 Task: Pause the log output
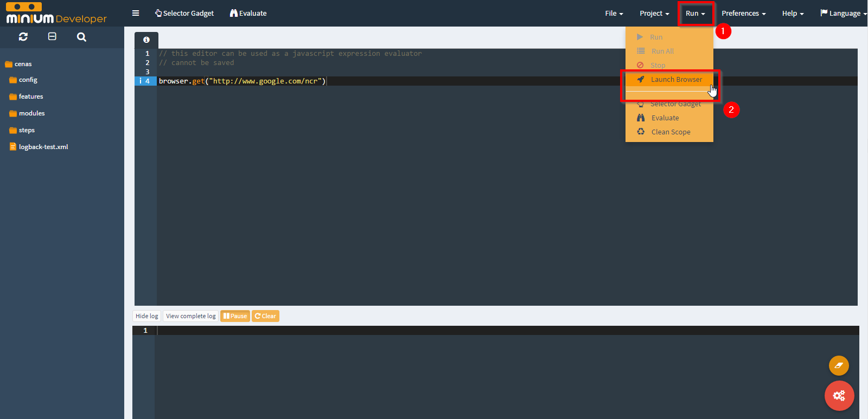point(235,316)
